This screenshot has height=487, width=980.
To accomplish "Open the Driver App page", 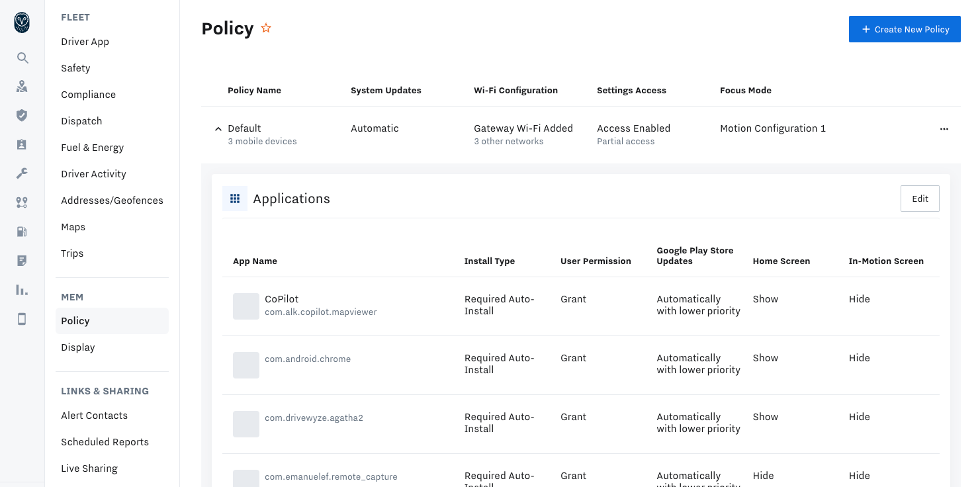I will [x=85, y=41].
